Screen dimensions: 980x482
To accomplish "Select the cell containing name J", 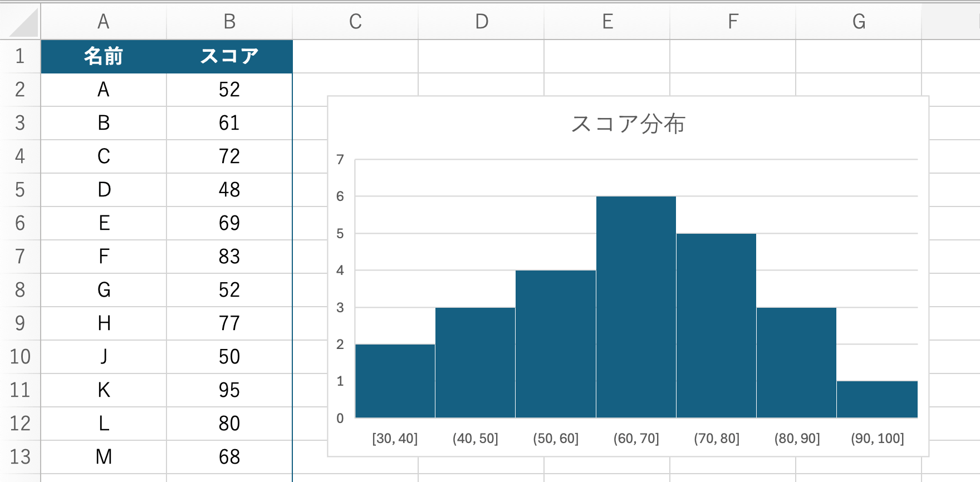I will 104,357.
